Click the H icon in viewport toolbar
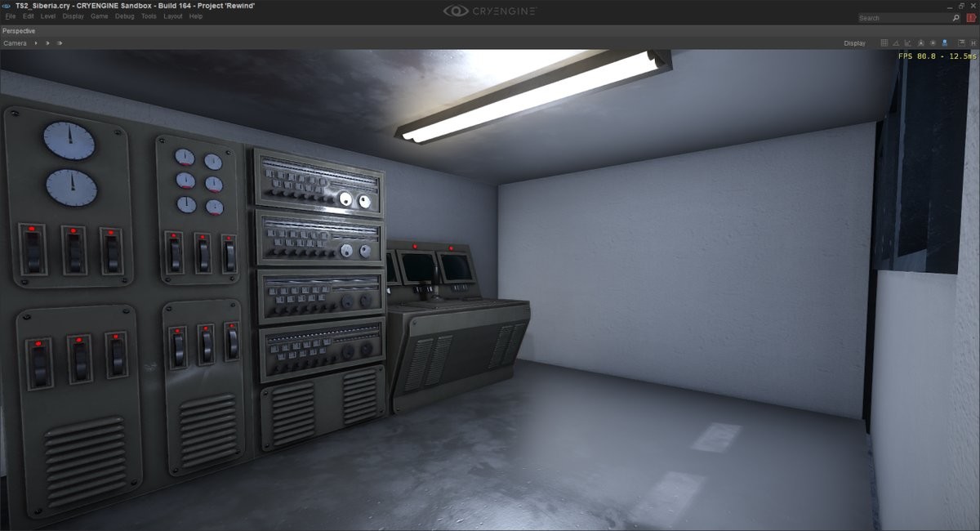 [x=973, y=43]
